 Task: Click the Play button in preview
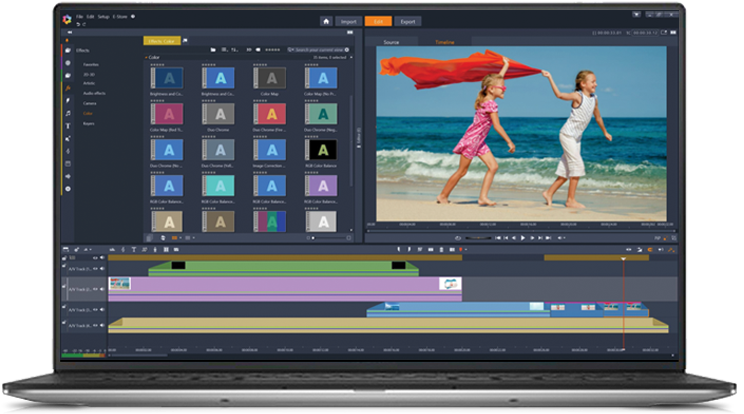(x=523, y=238)
